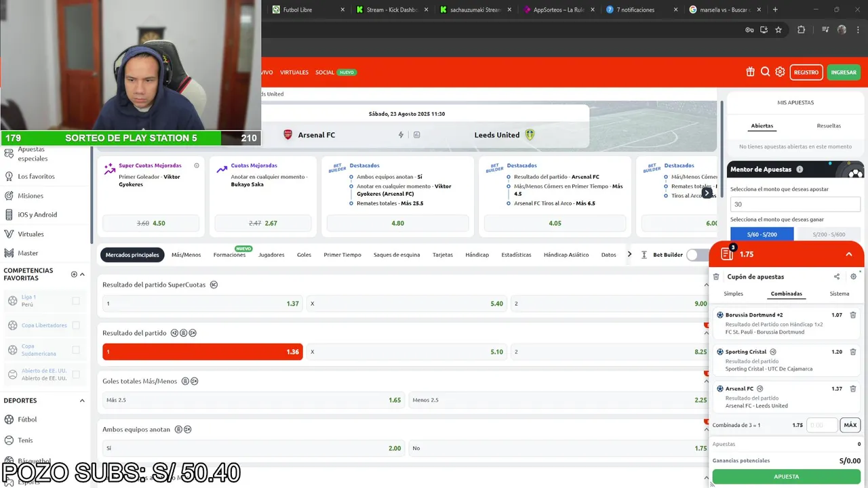Delete all bets with coupon trash icon
Screen dimensions: 868x488
coord(715,277)
